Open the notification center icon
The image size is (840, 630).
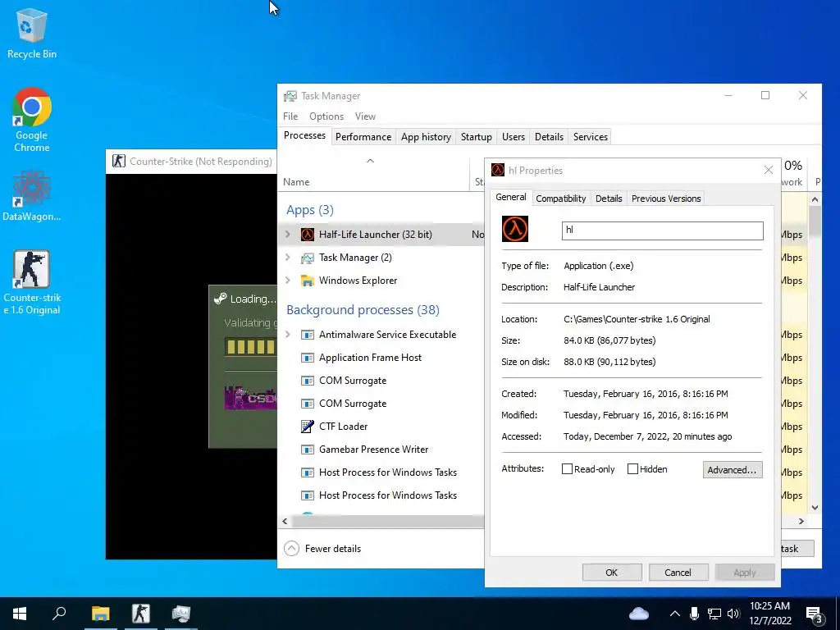pos(815,614)
